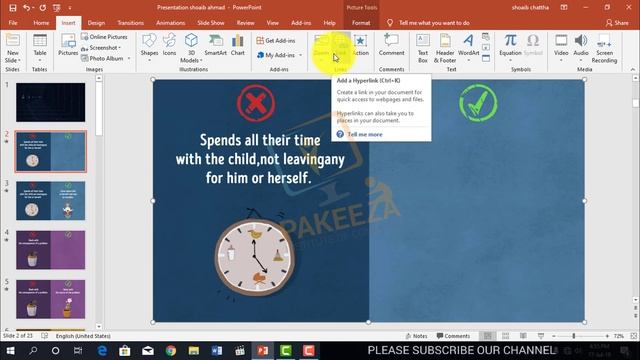Image resolution: width=640 pixels, height=360 pixels.
Task: Insert a Symbol character
Action: tap(533, 45)
